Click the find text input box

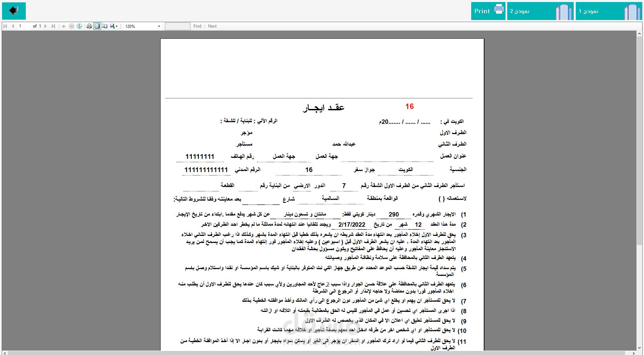tap(178, 26)
